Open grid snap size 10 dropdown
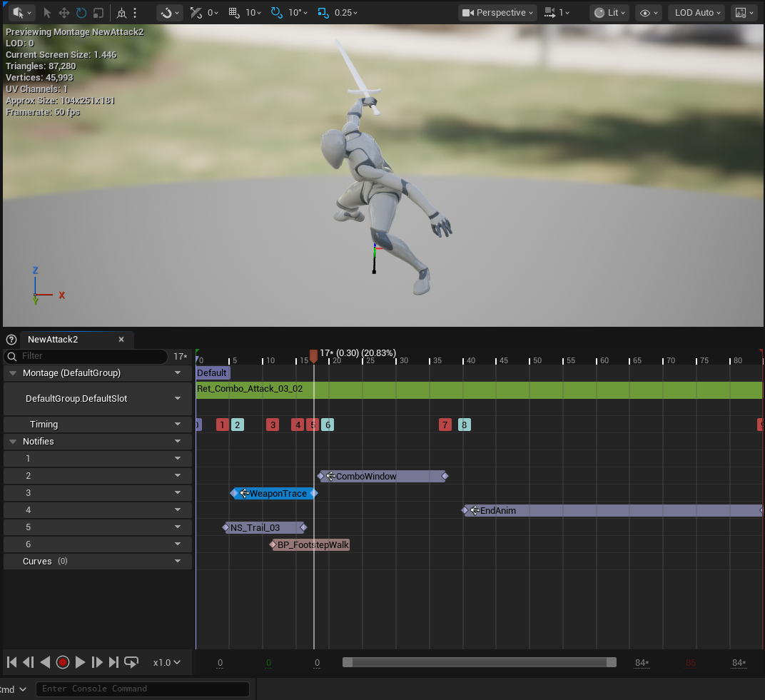 (x=253, y=13)
